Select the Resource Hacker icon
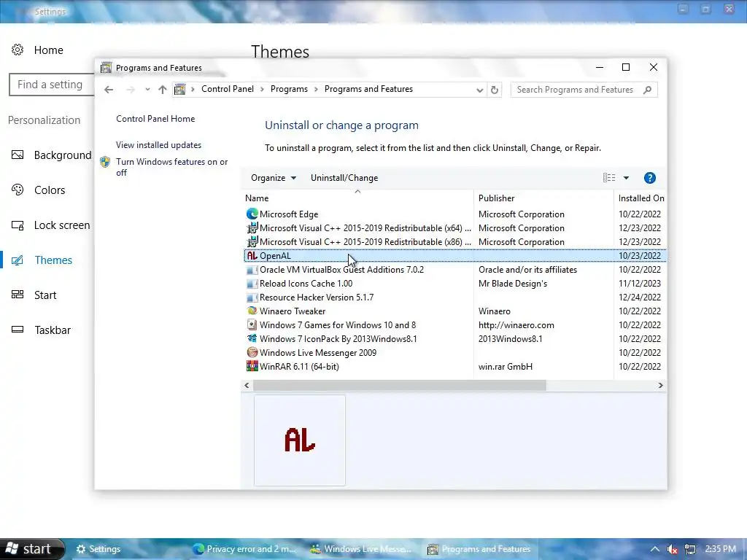Image resolution: width=747 pixels, height=560 pixels. point(252,297)
